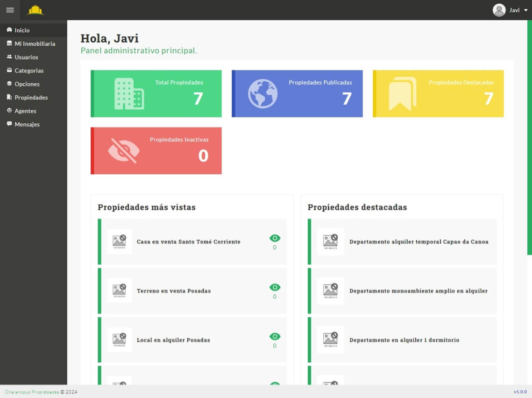Expand the Javi user dropdown arrow
532x398 pixels.
pos(526,10)
